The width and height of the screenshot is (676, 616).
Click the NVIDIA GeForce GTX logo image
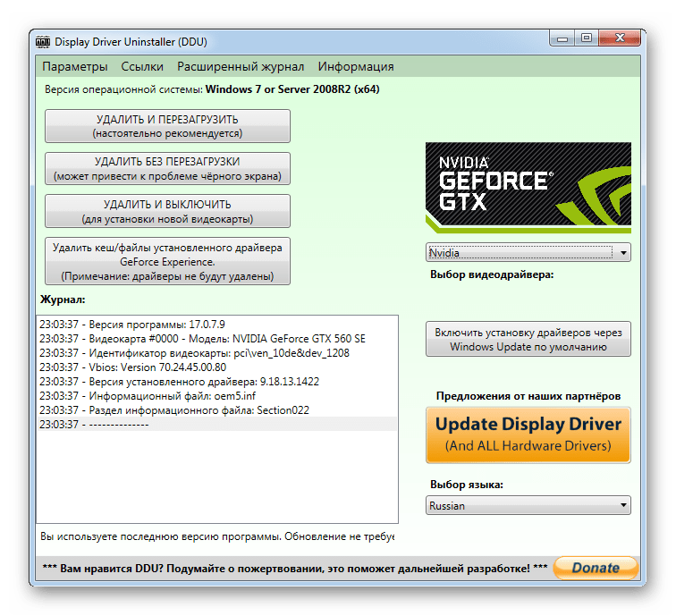tap(528, 188)
